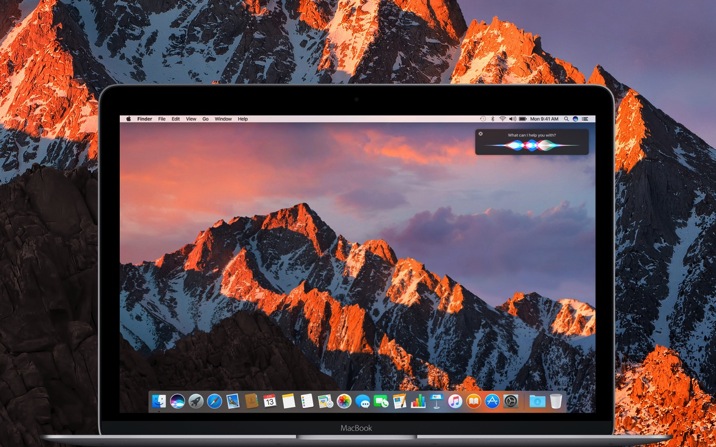Open Calendar icon showing 13

(x=270, y=401)
